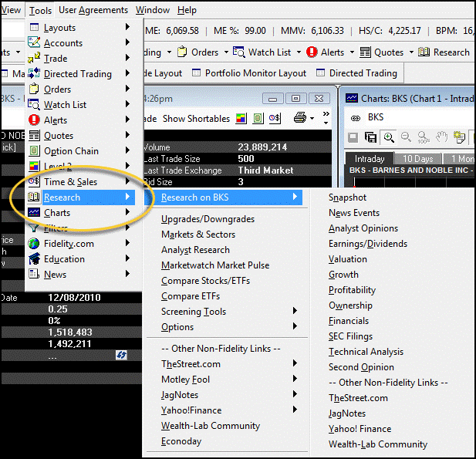Open the printer dropdown arrow
476x459 pixels.
tap(312, 118)
